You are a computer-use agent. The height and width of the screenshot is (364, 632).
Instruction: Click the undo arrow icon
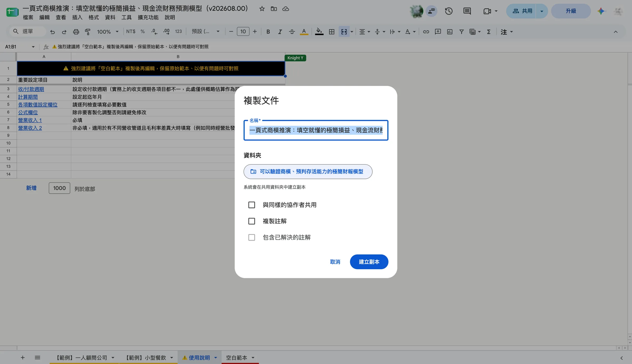(x=52, y=32)
